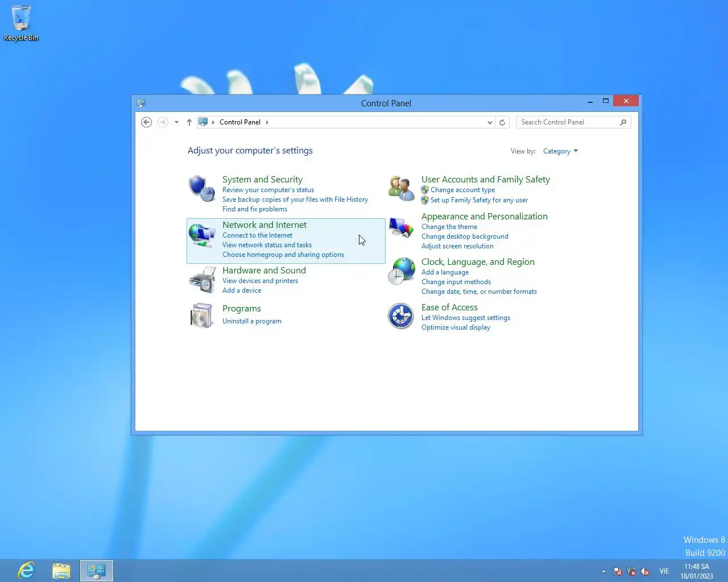The image size is (728, 582).
Task: Click the search magnifier icon
Action: coord(623,122)
